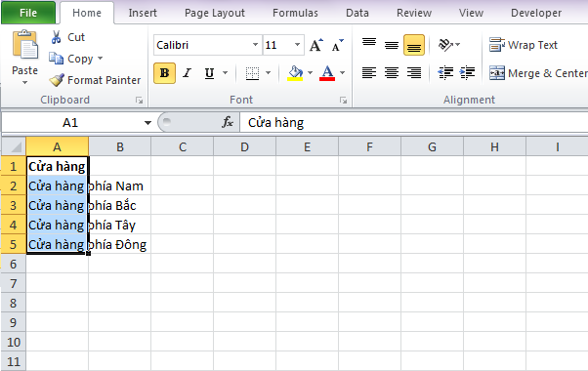The width and height of the screenshot is (588, 371).
Task: Toggle Italic formatting
Action: [187, 72]
